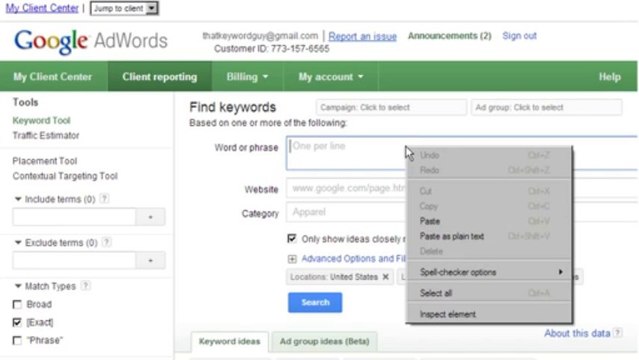Open Announcements (2)

[450, 36]
